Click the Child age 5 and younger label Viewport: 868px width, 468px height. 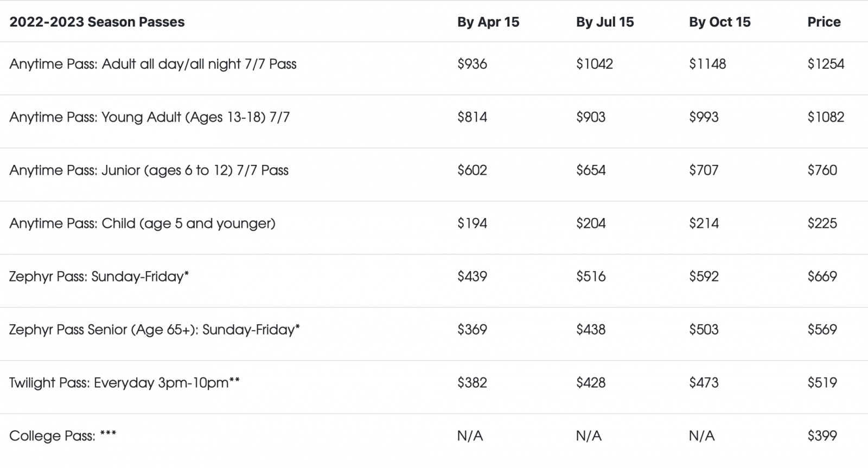click(143, 223)
